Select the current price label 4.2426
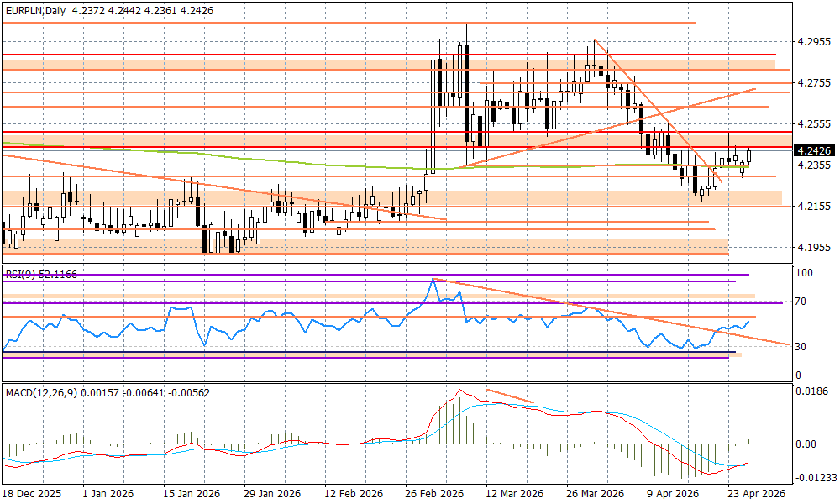 click(x=812, y=151)
